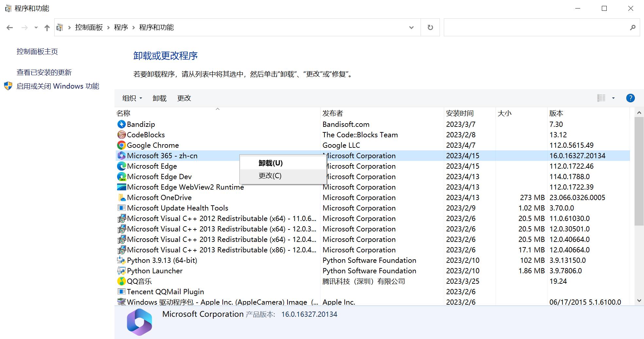Click the Microsoft 365 row icon
This screenshot has height=339, width=644.
121,156
